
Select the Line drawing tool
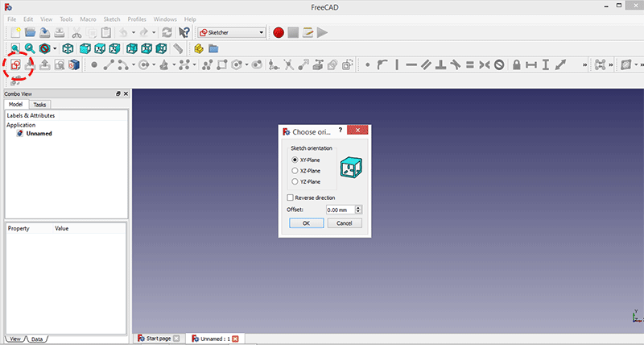pos(109,64)
